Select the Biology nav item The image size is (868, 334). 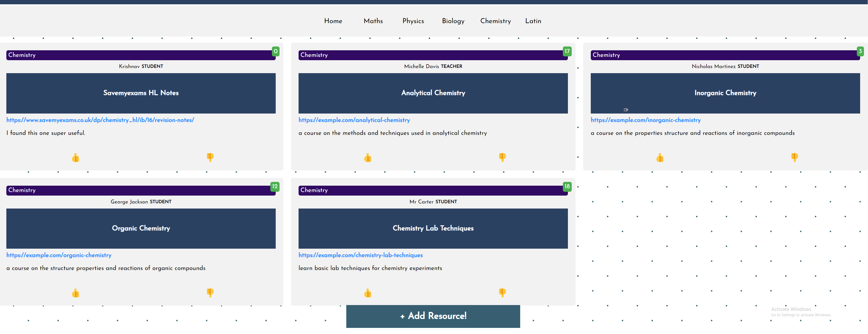tap(453, 21)
